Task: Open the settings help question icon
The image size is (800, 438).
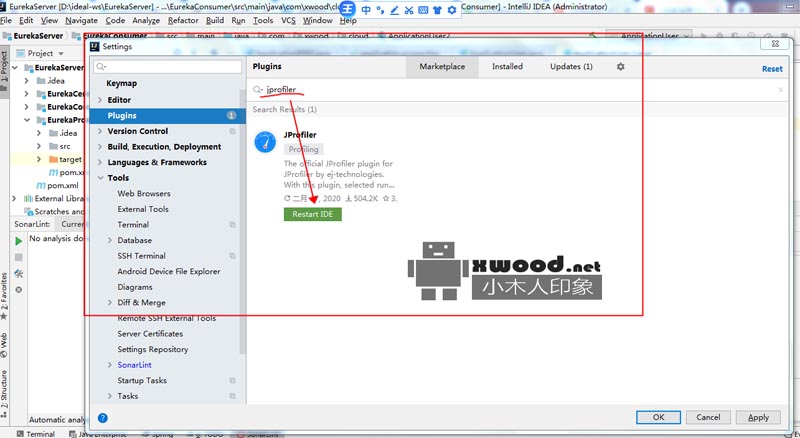Action: (x=103, y=418)
